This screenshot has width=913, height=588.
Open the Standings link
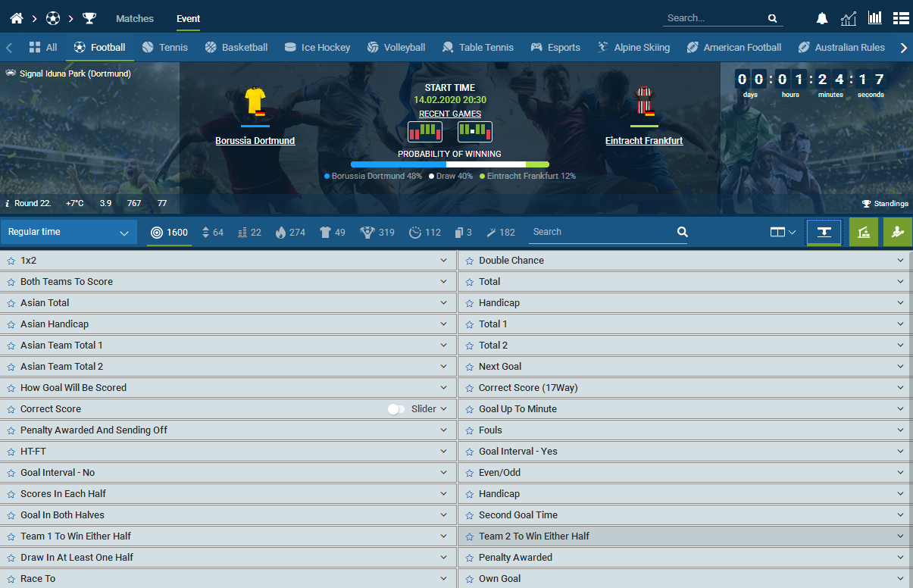pyautogui.click(x=885, y=204)
